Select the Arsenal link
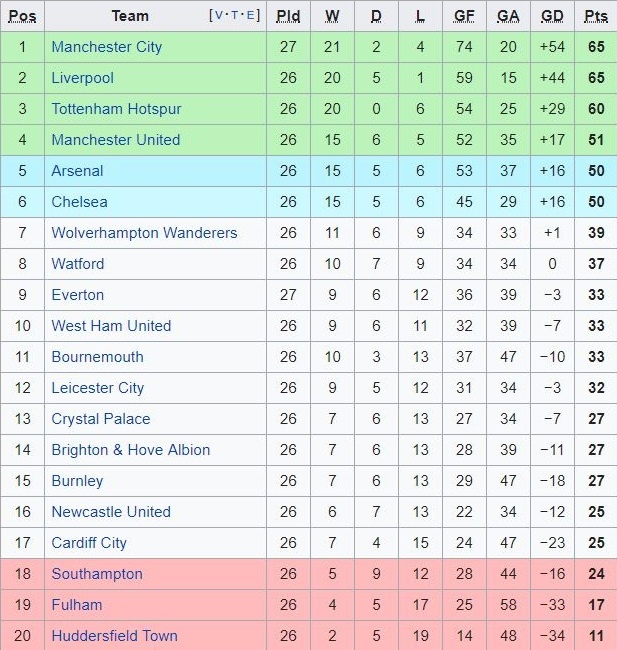This screenshot has width=617, height=650. click(77, 171)
